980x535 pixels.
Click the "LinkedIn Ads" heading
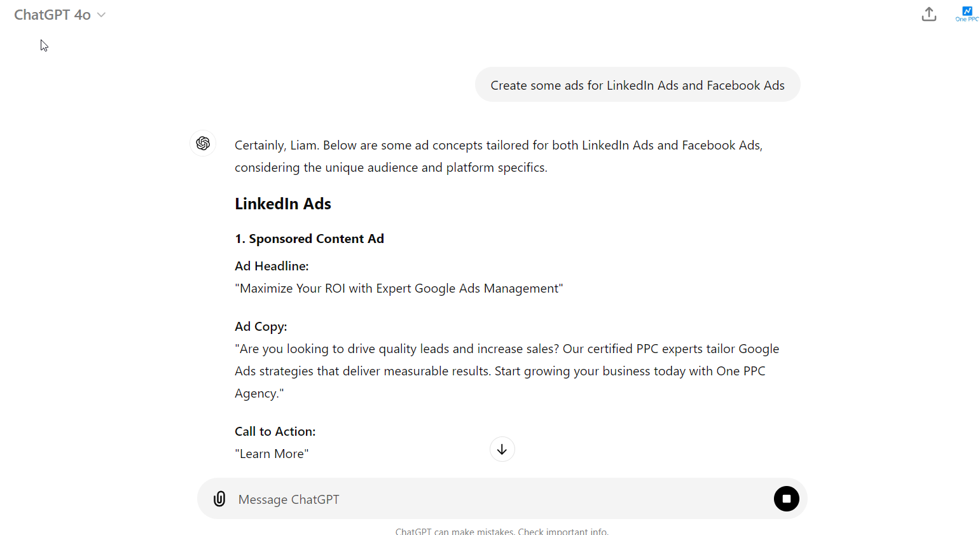tap(283, 204)
